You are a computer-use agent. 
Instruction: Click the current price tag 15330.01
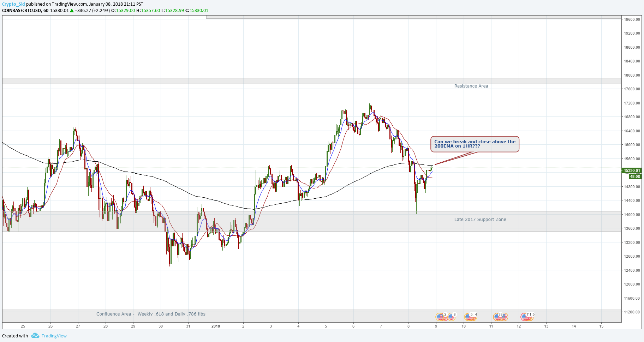632,170
